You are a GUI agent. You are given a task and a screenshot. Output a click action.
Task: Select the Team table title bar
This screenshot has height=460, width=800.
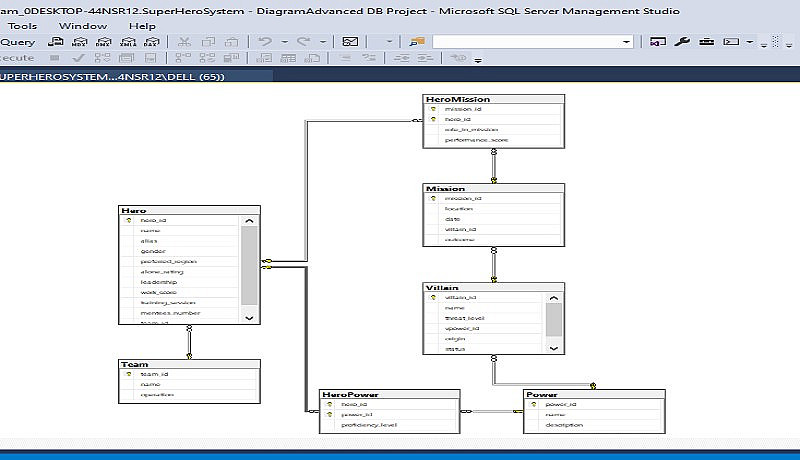point(189,364)
